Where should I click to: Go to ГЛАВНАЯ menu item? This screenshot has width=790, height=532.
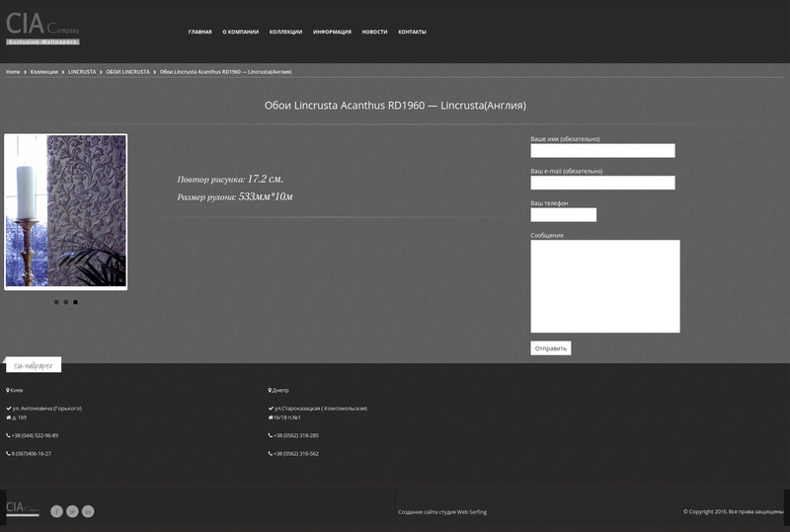coord(200,32)
